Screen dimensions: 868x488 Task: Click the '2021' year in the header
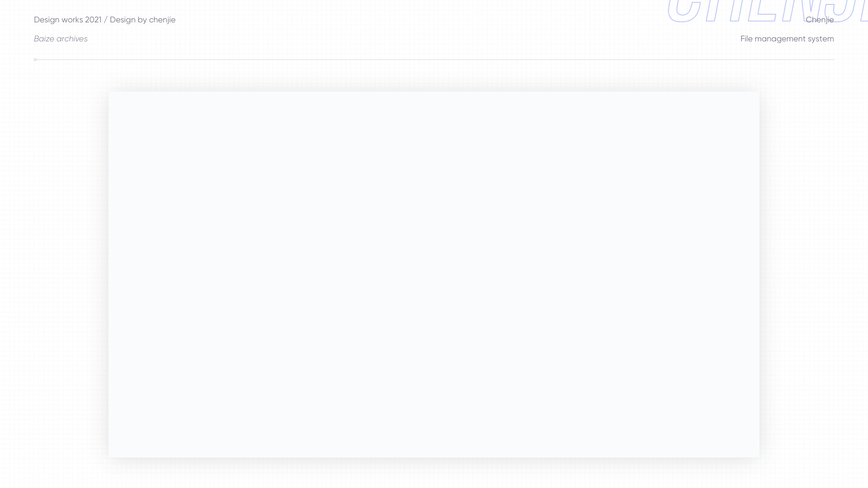click(x=93, y=20)
